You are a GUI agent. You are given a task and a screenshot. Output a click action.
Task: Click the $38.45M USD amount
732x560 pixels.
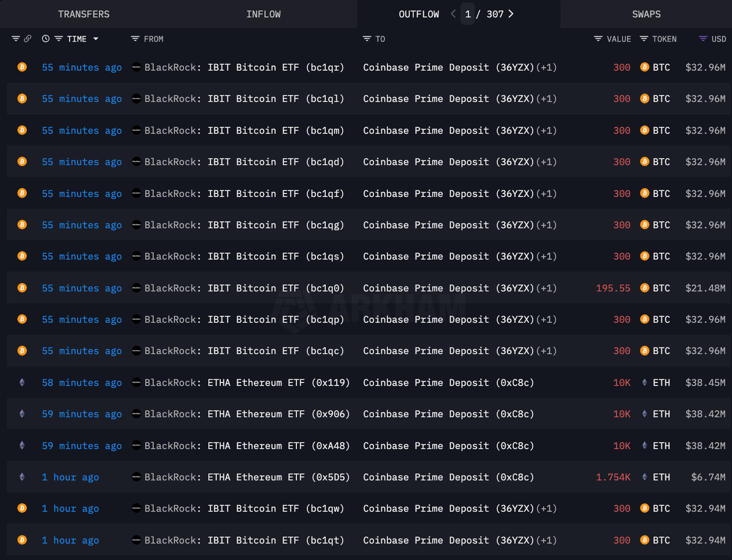tap(705, 382)
